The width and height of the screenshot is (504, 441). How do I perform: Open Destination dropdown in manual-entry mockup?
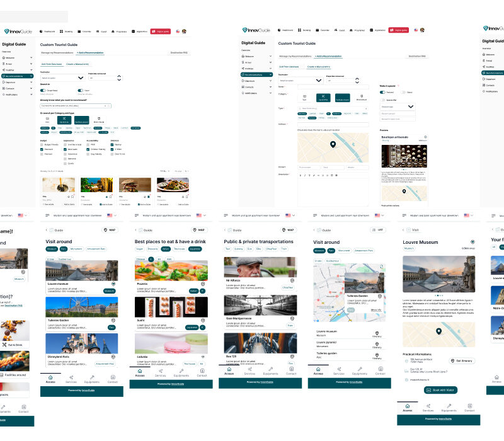301,81
